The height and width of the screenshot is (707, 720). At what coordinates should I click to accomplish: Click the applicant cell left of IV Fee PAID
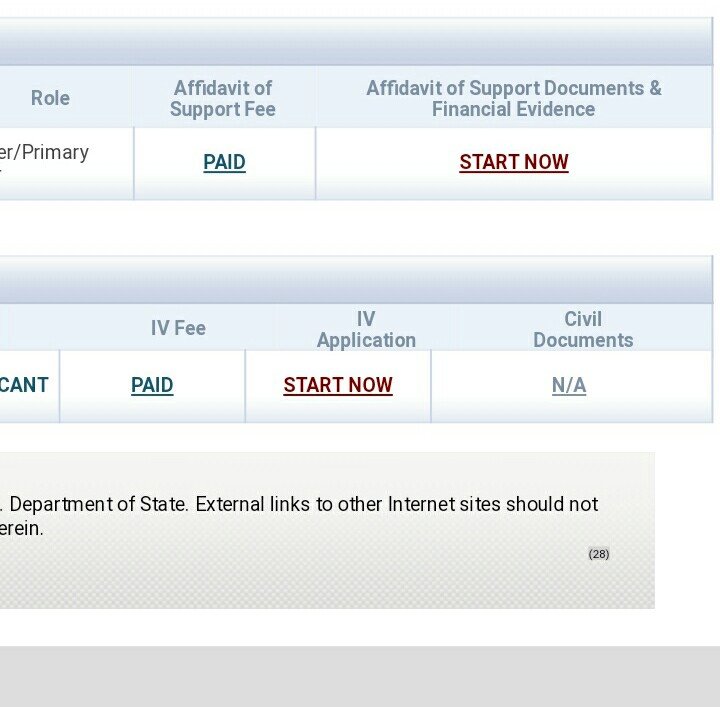pyautogui.click(x=25, y=385)
